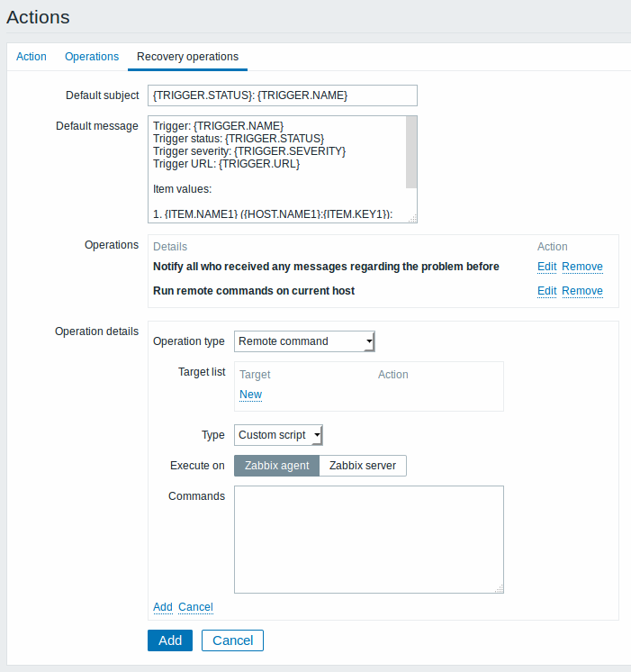Click the Default message scrollbar
Image resolution: width=631 pixels, height=672 pixels.
point(411,152)
